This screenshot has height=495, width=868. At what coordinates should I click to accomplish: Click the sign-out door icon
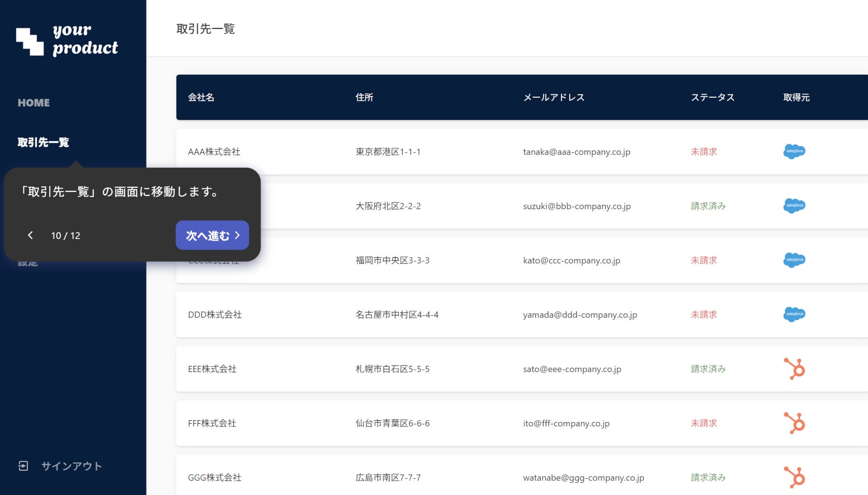click(x=23, y=466)
